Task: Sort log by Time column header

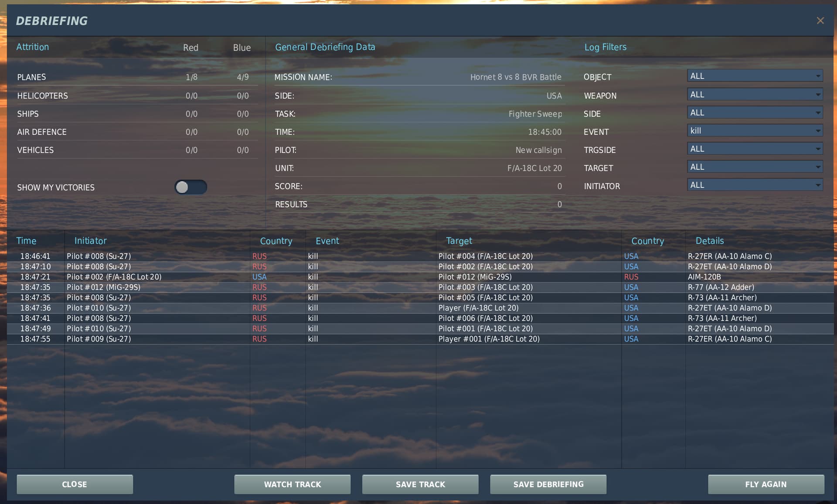Action: pos(26,241)
